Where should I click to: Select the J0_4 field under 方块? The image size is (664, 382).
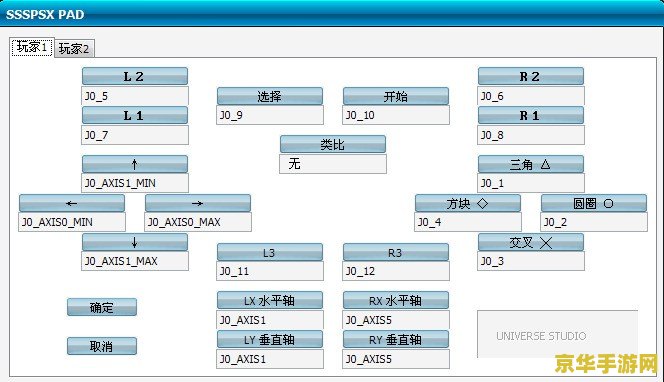(x=468, y=222)
